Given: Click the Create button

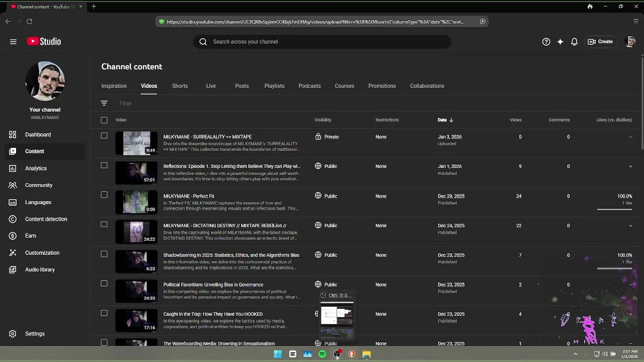Looking at the screenshot, I should [x=600, y=42].
